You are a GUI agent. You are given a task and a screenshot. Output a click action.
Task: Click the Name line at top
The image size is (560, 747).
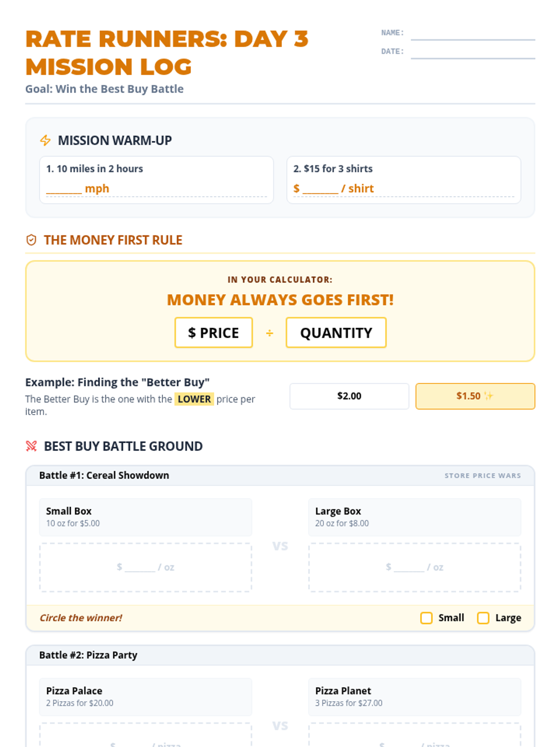(472, 34)
